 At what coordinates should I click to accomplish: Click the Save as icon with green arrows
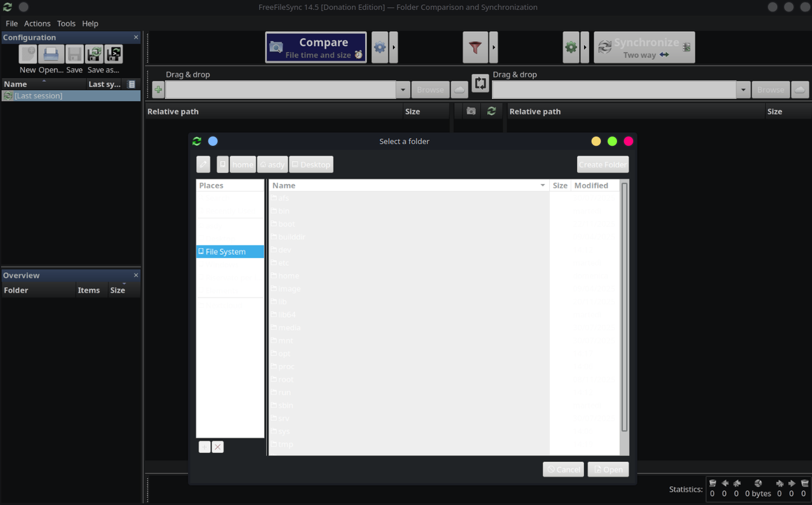pyautogui.click(x=95, y=54)
